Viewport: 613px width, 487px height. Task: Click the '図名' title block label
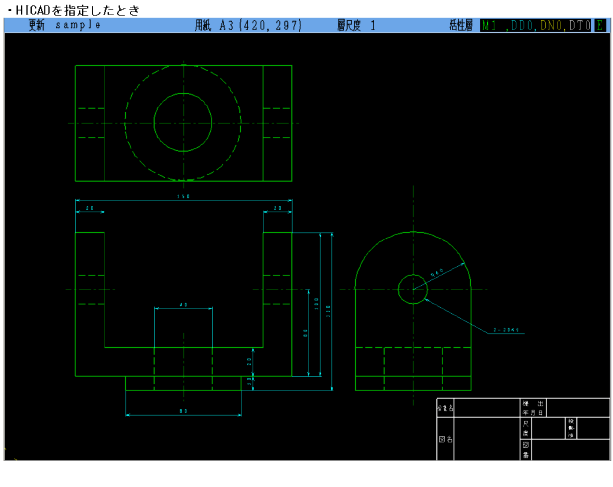[446, 439]
